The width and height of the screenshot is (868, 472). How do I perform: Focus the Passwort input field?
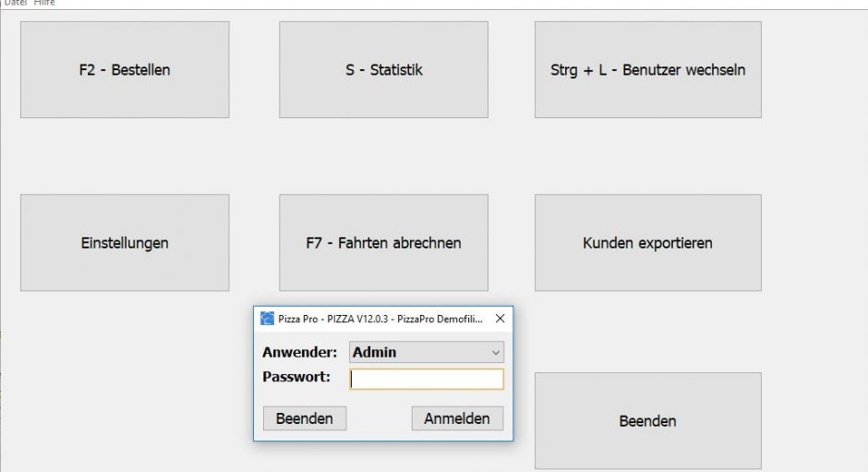pyautogui.click(x=427, y=379)
